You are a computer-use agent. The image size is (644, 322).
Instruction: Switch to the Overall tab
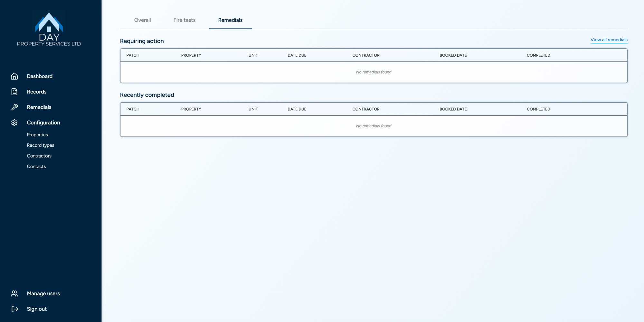pos(142,20)
